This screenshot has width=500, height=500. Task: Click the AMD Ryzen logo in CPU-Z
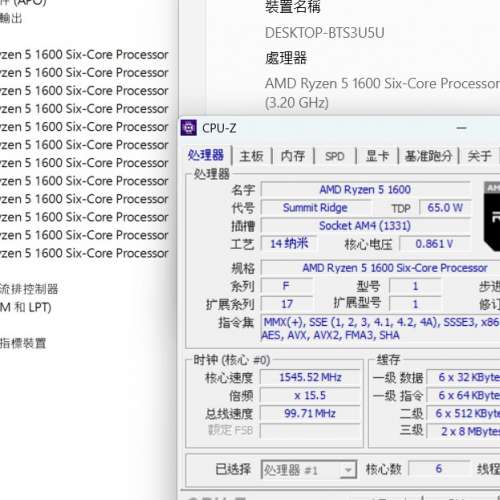pyautogui.click(x=492, y=217)
